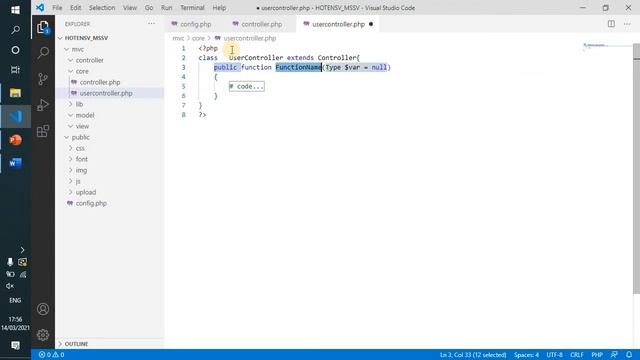Click the cursor position Ln 3, Col 33 indicator

click(x=473, y=355)
